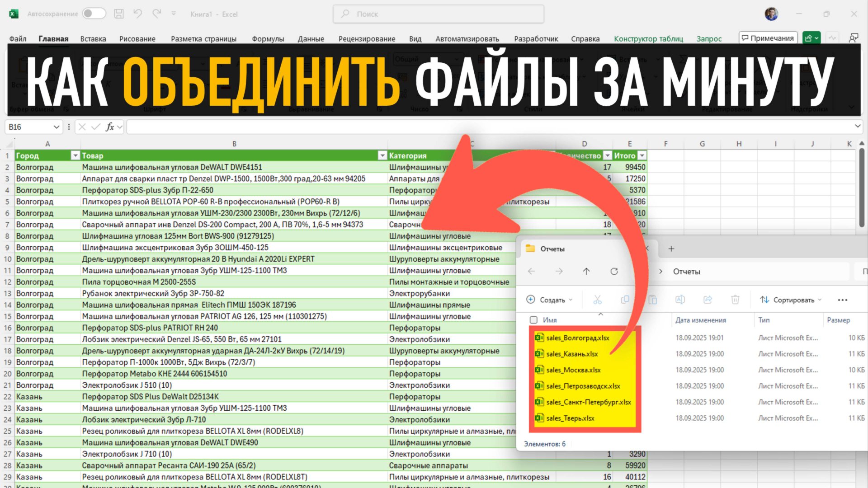
Task: Toggle the Автосохранение switch
Action: (94, 14)
